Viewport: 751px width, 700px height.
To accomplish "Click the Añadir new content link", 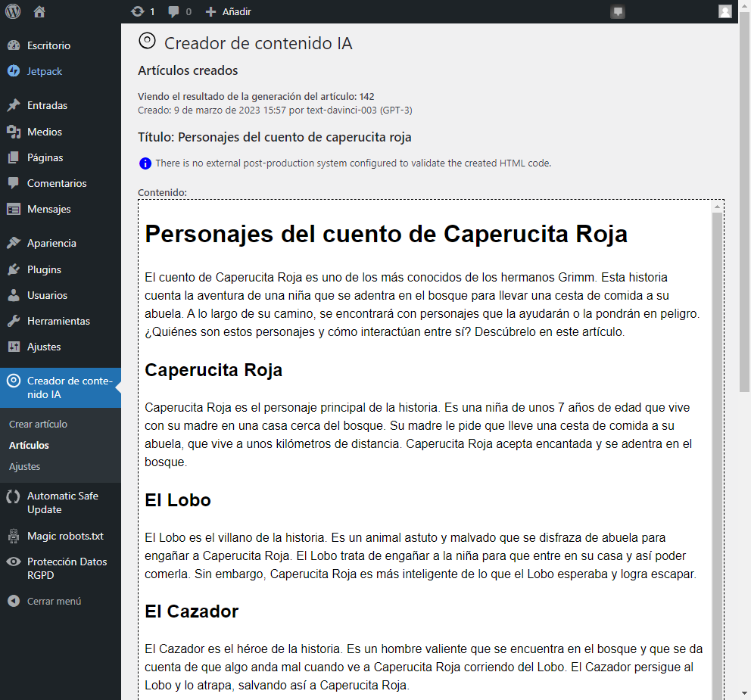I will point(237,11).
